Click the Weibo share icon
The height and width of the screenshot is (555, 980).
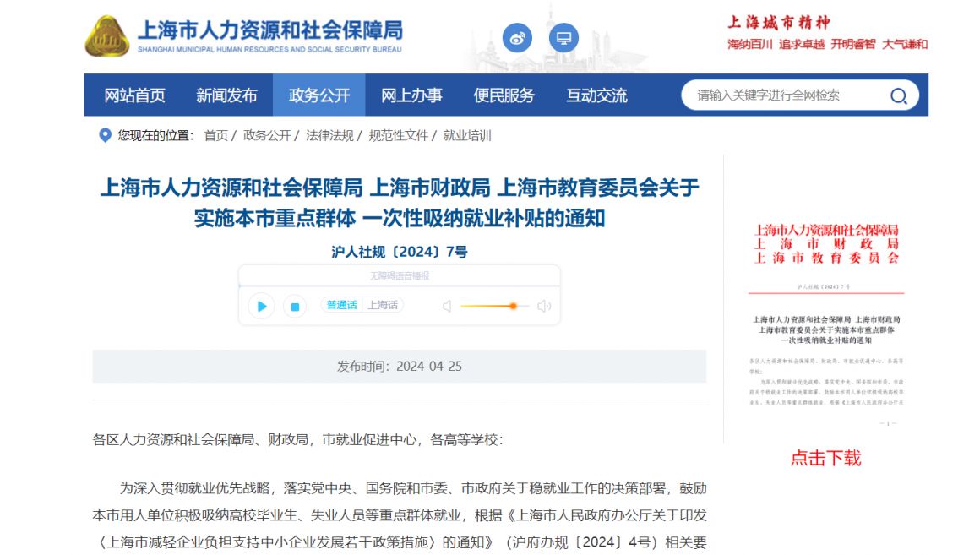point(516,38)
